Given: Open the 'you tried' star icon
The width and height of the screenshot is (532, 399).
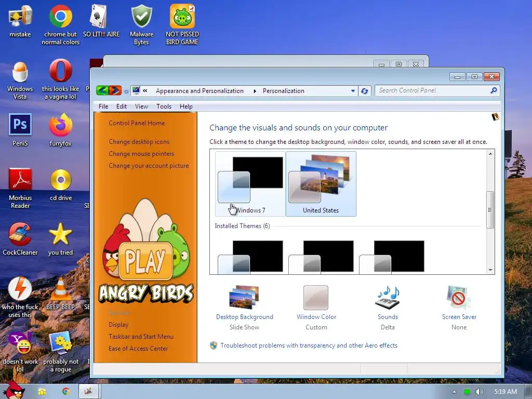Looking at the screenshot, I should (60, 239).
